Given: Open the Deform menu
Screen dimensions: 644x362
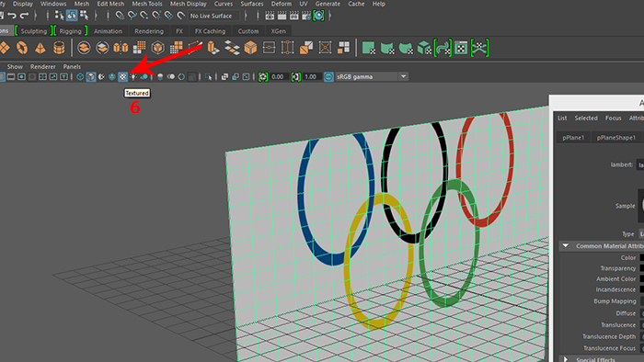Looking at the screenshot, I should pyautogui.click(x=282, y=4).
